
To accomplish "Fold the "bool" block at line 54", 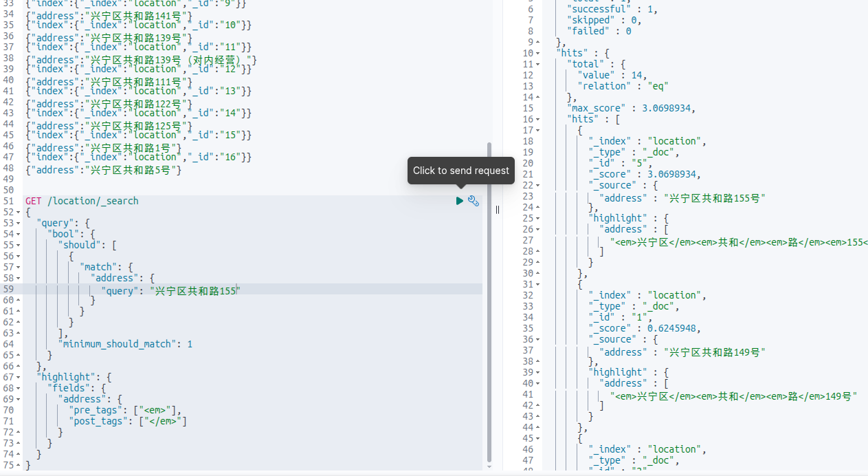I will coord(18,234).
